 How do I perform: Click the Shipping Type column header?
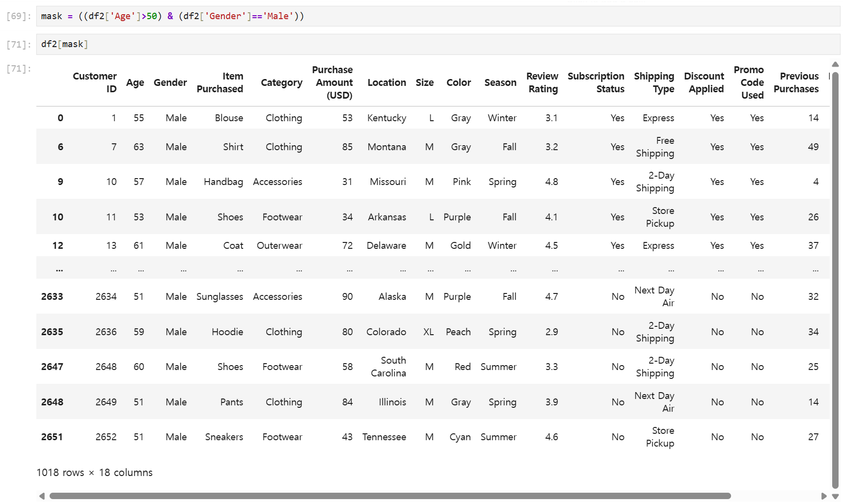pos(654,82)
